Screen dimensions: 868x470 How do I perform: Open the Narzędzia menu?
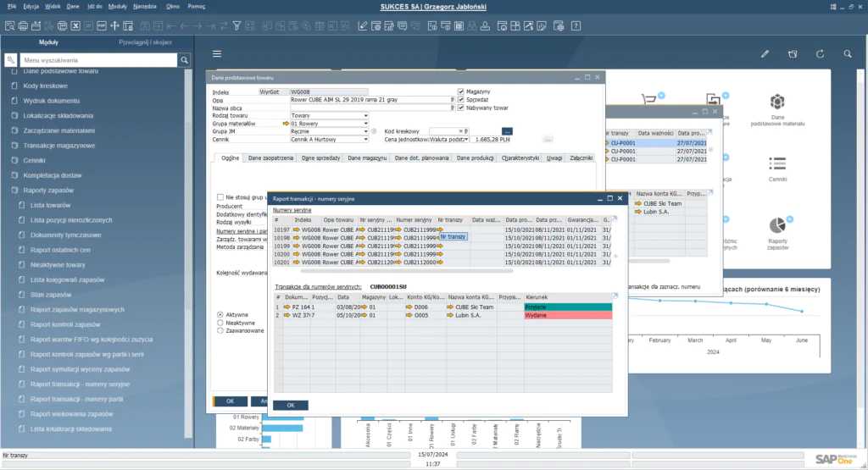pyautogui.click(x=145, y=5)
